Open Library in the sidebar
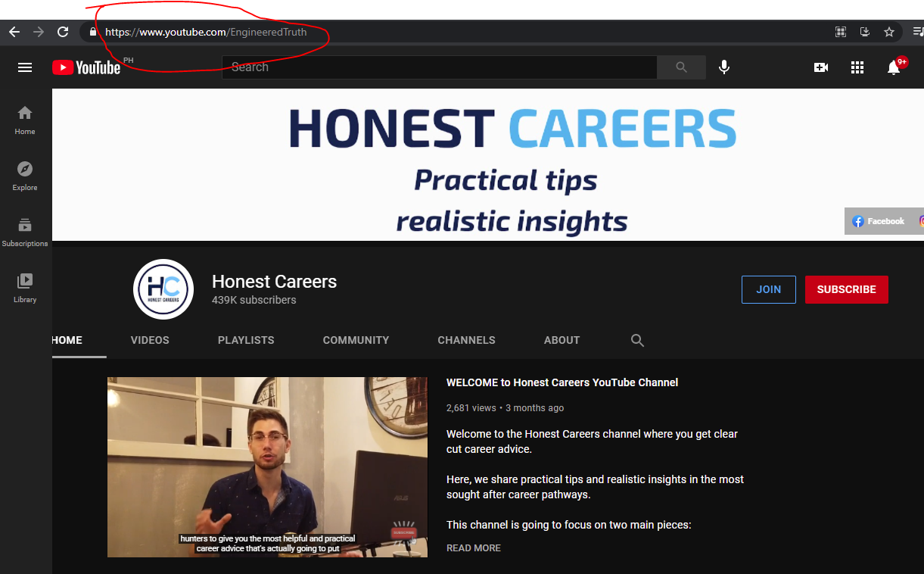Screen dimensions: 924x574 coord(25,288)
